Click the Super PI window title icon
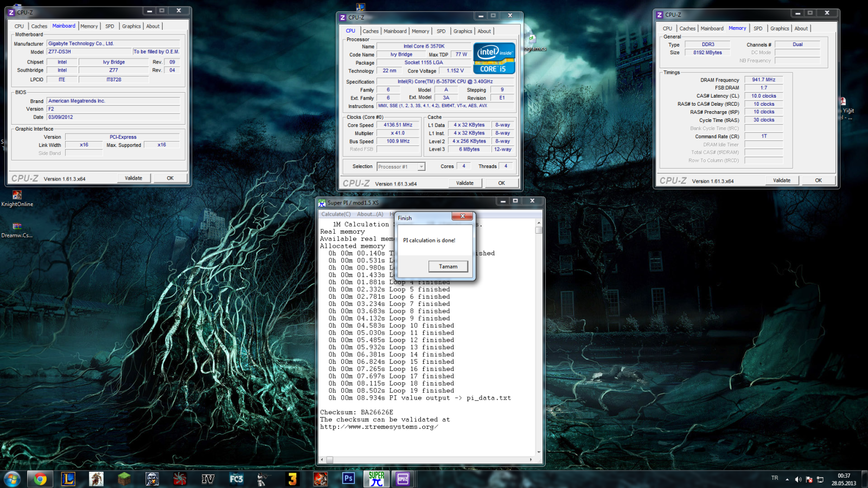Image resolution: width=868 pixels, height=488 pixels. [322, 203]
